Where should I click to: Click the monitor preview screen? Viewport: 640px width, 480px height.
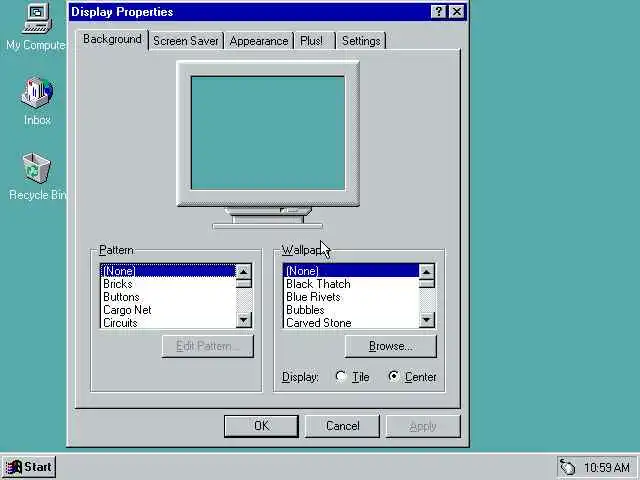[268, 133]
